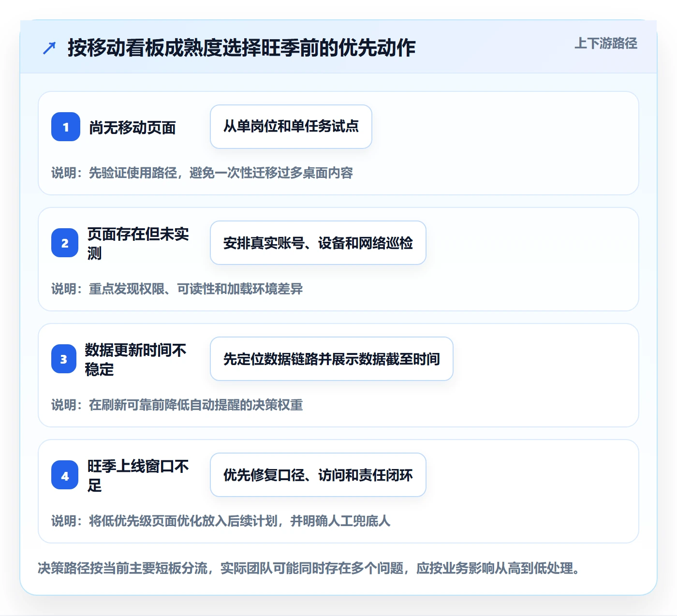Click the heading 页面存在但未实测
Image resolution: width=677 pixels, height=616 pixels.
point(138,243)
